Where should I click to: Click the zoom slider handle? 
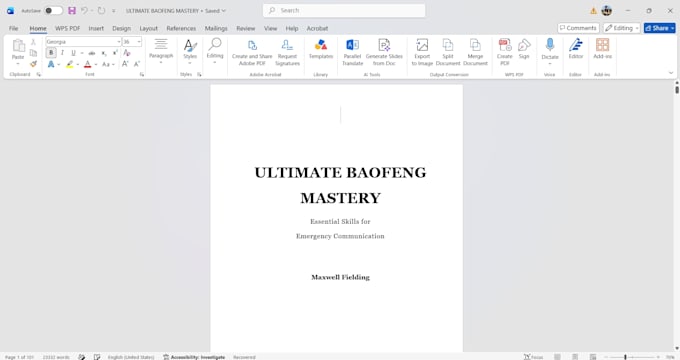coord(625,357)
